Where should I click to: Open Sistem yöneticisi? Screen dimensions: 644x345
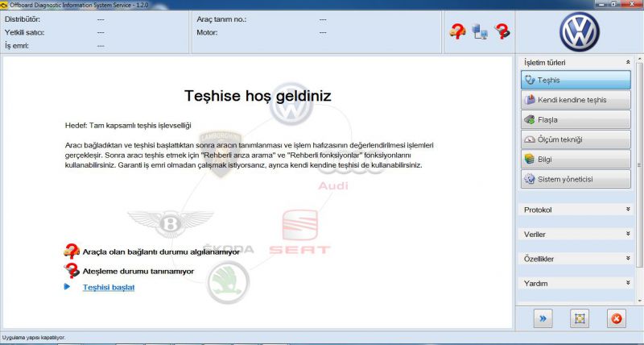click(x=576, y=179)
